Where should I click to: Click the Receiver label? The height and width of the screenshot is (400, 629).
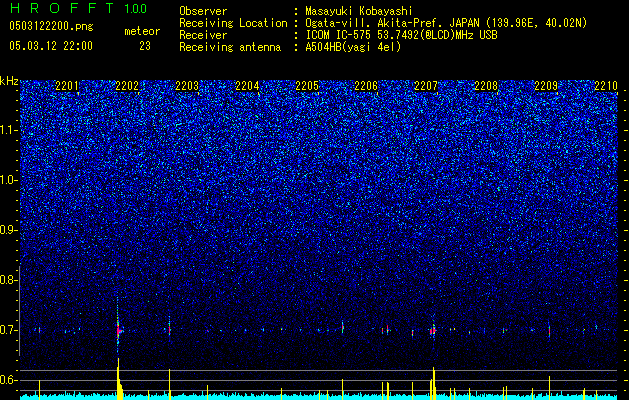[x=203, y=35]
